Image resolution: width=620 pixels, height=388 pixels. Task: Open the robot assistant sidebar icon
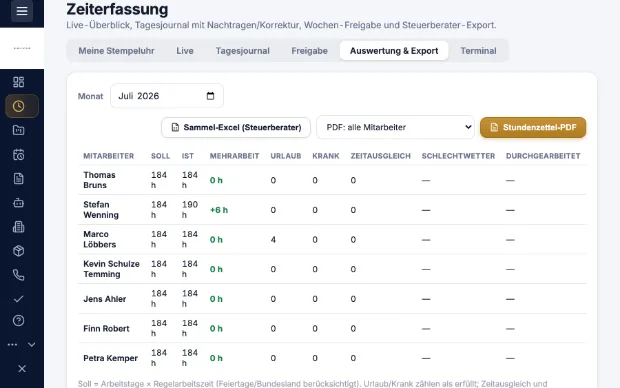pyautogui.click(x=19, y=203)
